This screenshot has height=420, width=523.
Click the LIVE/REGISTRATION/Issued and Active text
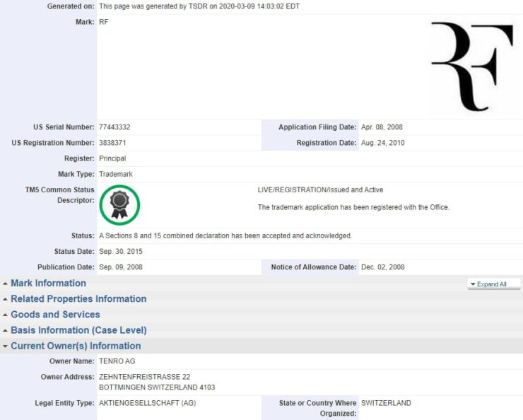[x=322, y=190]
